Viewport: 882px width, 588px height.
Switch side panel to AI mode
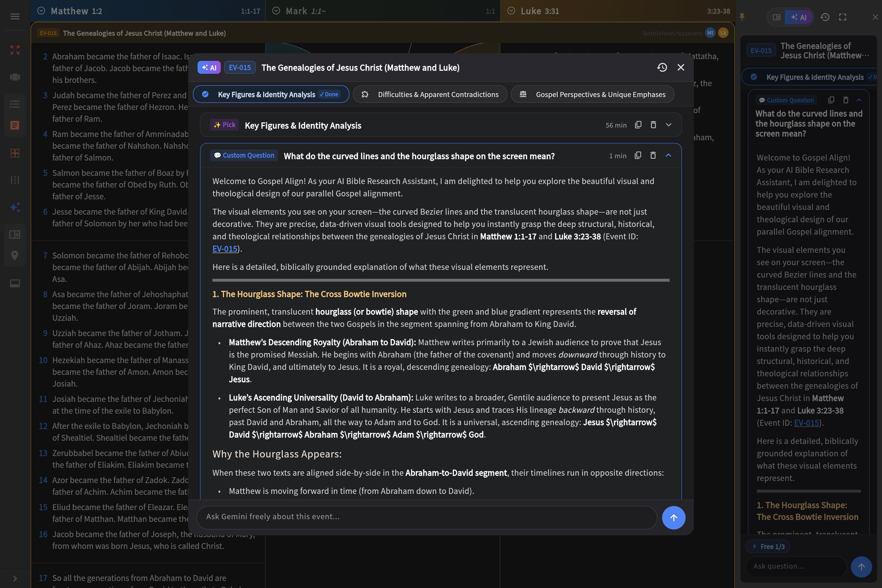click(x=799, y=17)
